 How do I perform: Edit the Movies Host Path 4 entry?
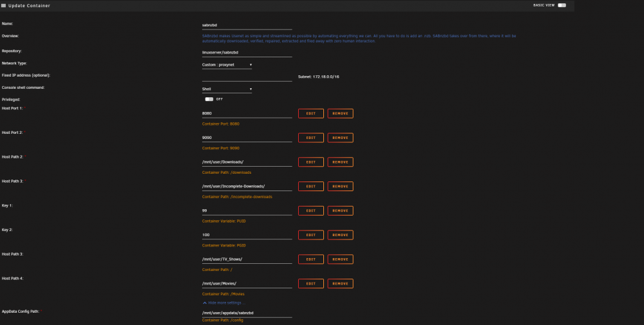coord(311,284)
